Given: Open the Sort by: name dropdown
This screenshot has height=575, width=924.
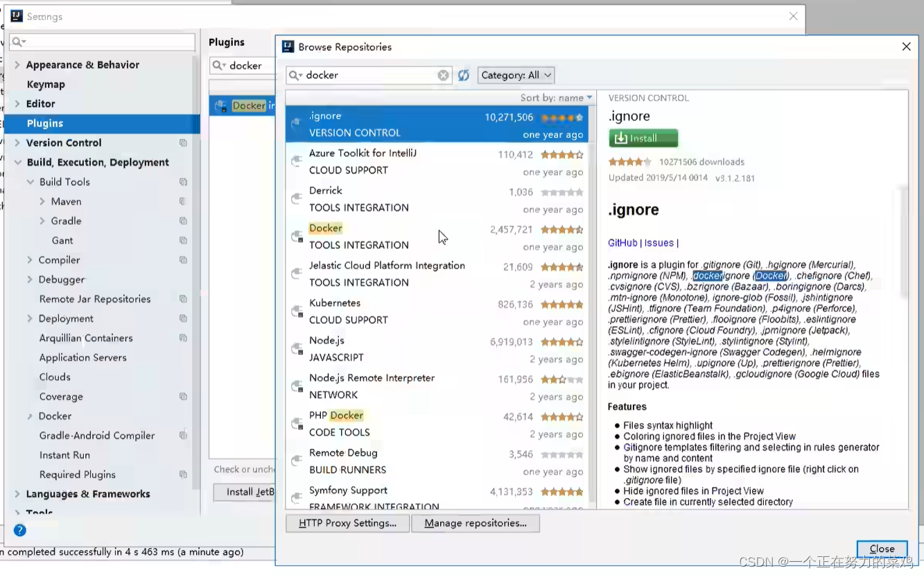Looking at the screenshot, I should [x=557, y=98].
